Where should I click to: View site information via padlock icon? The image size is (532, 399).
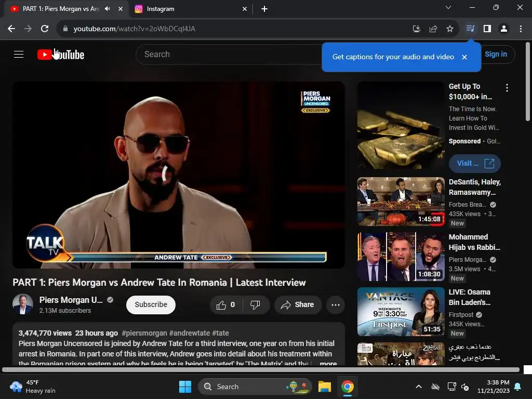pyautogui.click(x=65, y=29)
